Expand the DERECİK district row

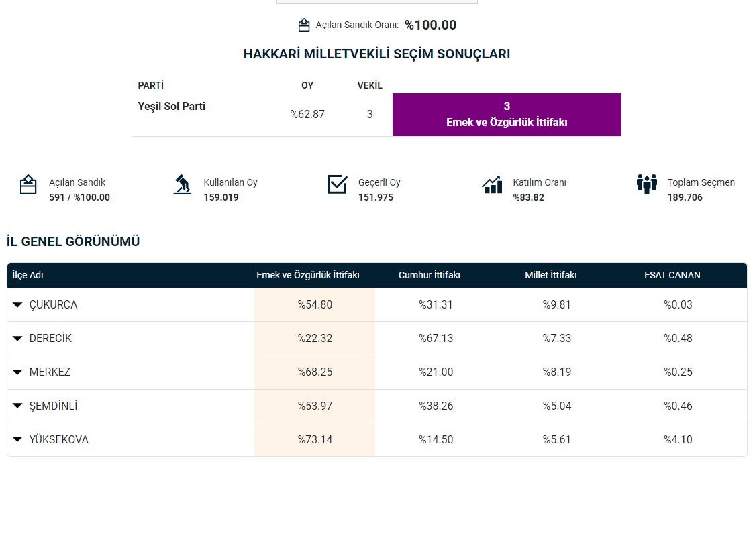coord(17,339)
